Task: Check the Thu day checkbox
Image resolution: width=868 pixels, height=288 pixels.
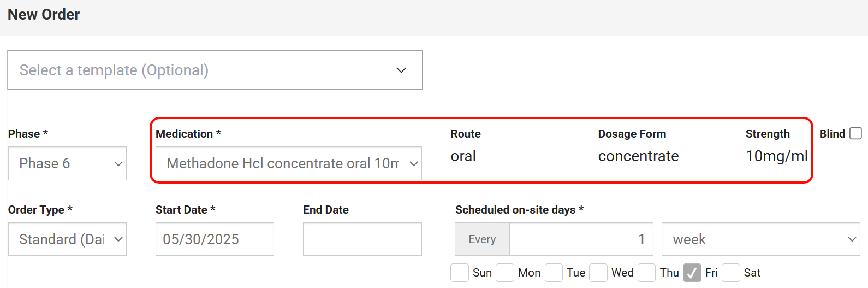Action: point(647,272)
